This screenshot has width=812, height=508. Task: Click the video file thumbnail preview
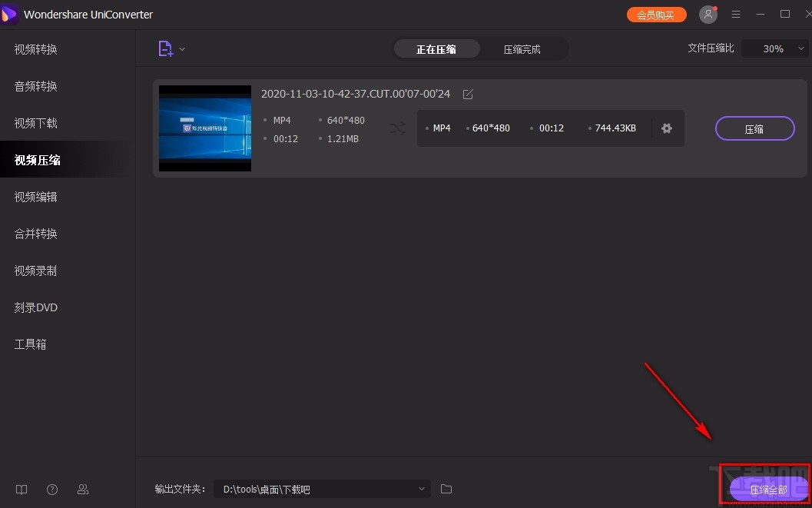204,128
